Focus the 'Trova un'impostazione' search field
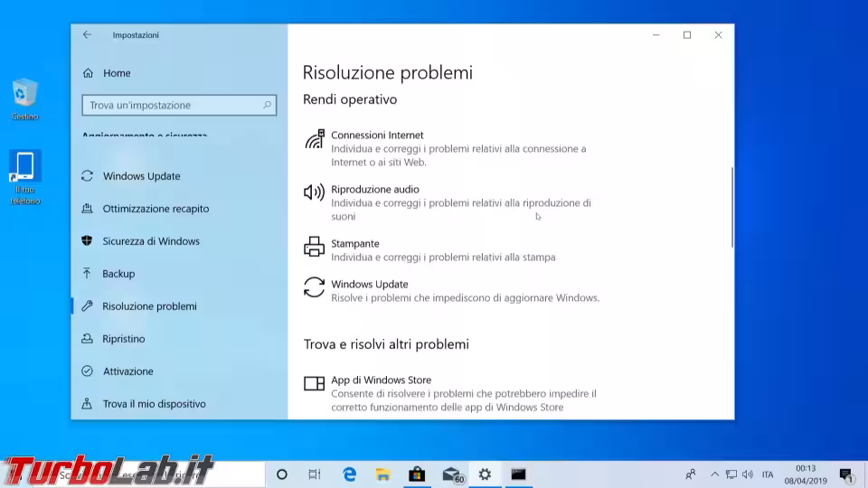This screenshot has width=868, height=488. pyautogui.click(x=179, y=105)
